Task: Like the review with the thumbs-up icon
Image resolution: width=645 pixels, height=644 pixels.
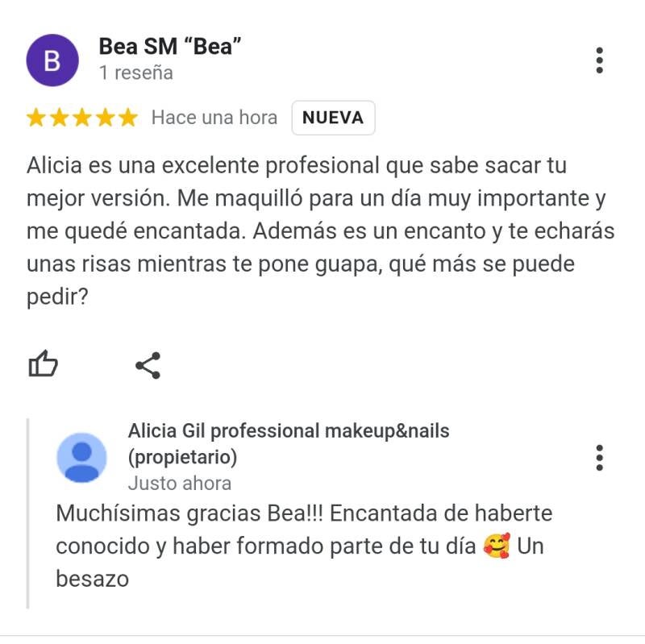Action: tap(43, 364)
